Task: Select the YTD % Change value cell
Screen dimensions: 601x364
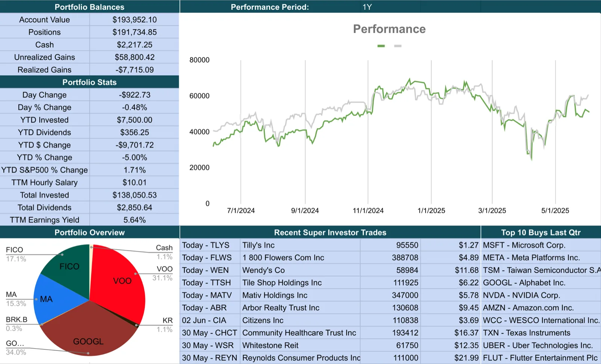Action: tap(134, 157)
